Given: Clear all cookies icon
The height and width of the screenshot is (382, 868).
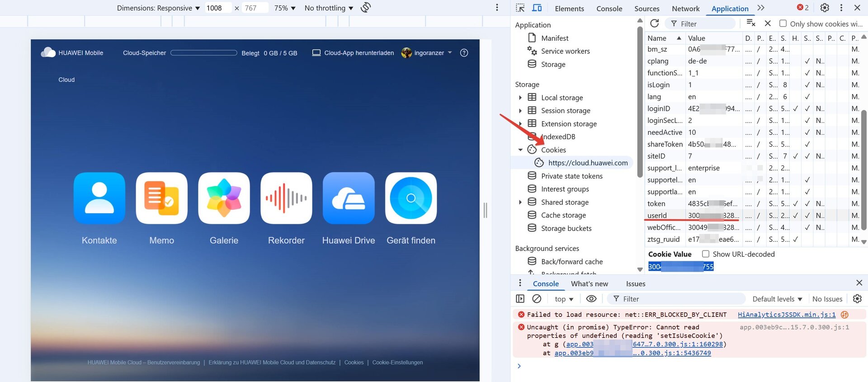Looking at the screenshot, I should 751,23.
